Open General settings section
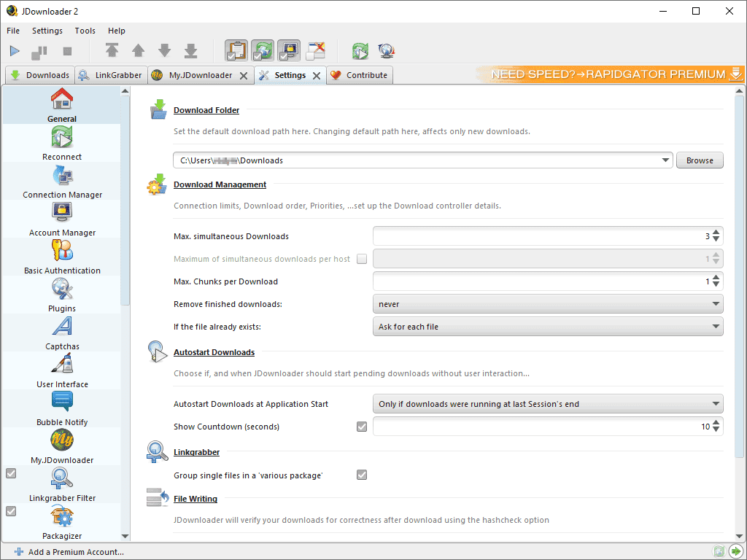 (x=62, y=105)
